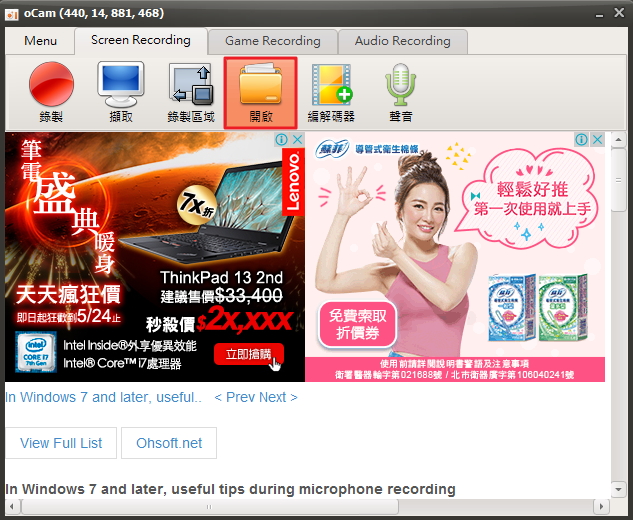Open 'In Windows 7 and later, useful..' link
633x520 pixels.
[103, 397]
